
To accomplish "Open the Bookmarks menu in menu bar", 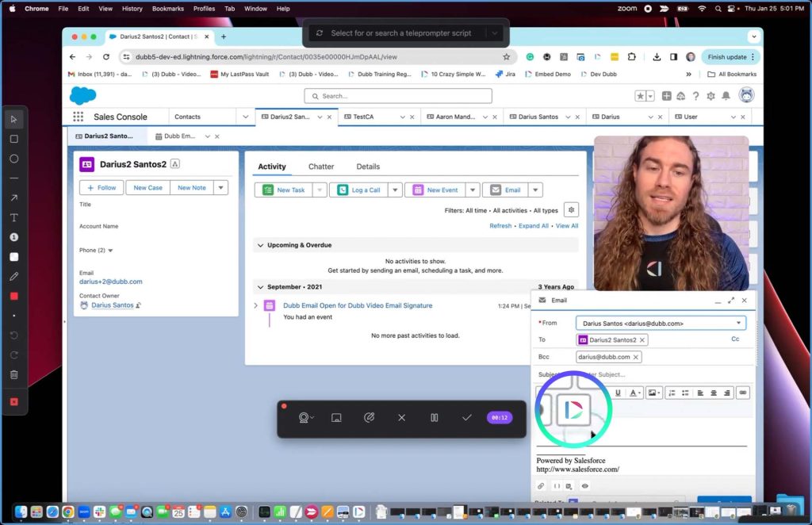I will (168, 9).
